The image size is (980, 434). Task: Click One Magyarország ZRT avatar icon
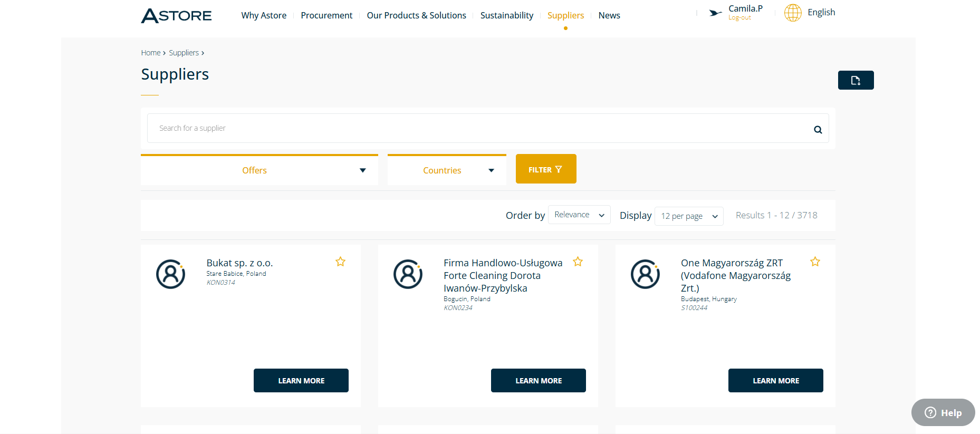click(645, 274)
